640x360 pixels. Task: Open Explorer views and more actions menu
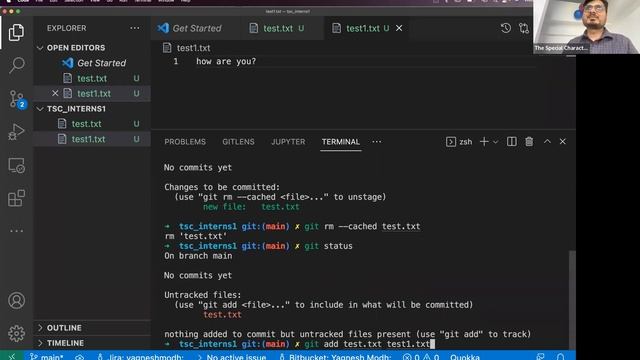tap(135, 28)
